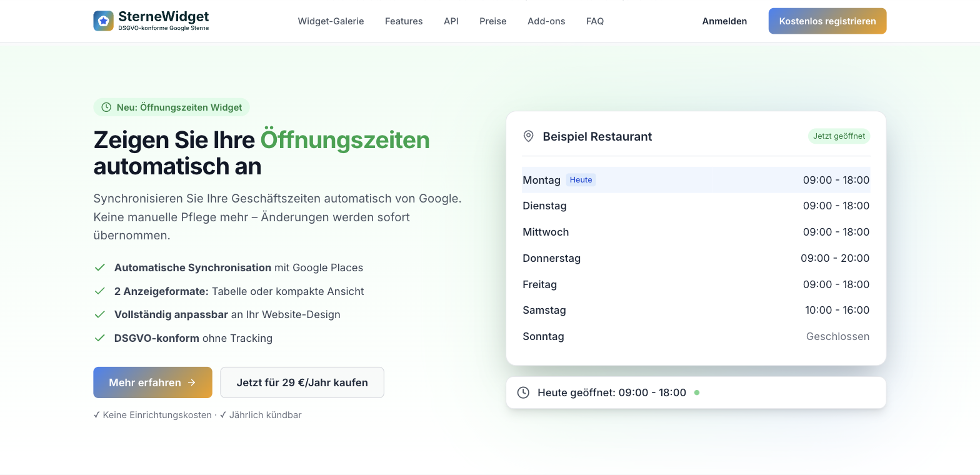
Task: Click the Heute tag next to Montag
Action: click(581, 180)
